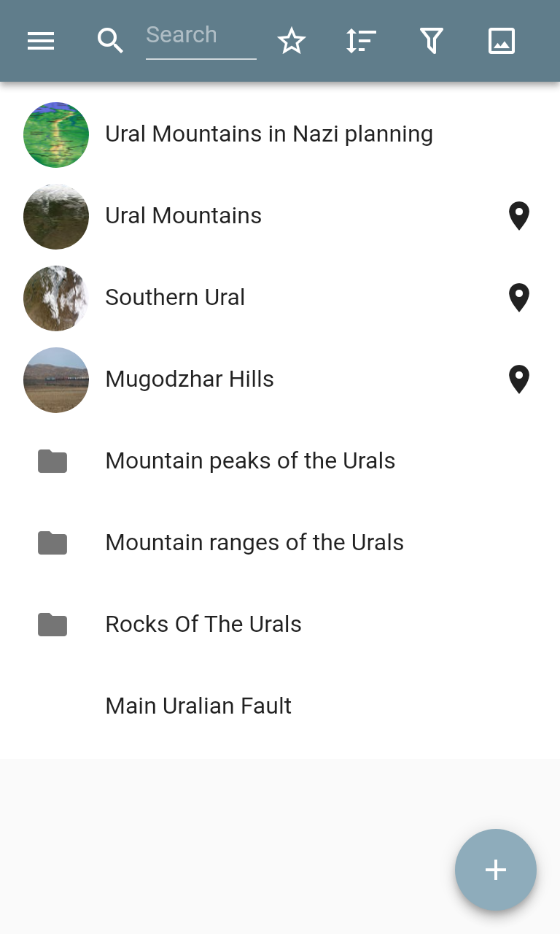560x934 pixels.
Task: Click the Mugodzhar Hills landscape thumbnail
Action: tap(56, 379)
